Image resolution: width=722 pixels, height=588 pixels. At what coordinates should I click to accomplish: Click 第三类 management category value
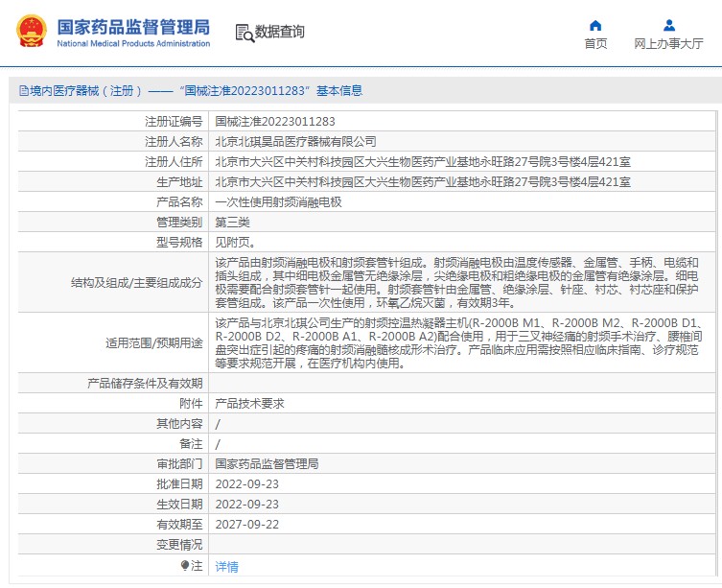232,223
